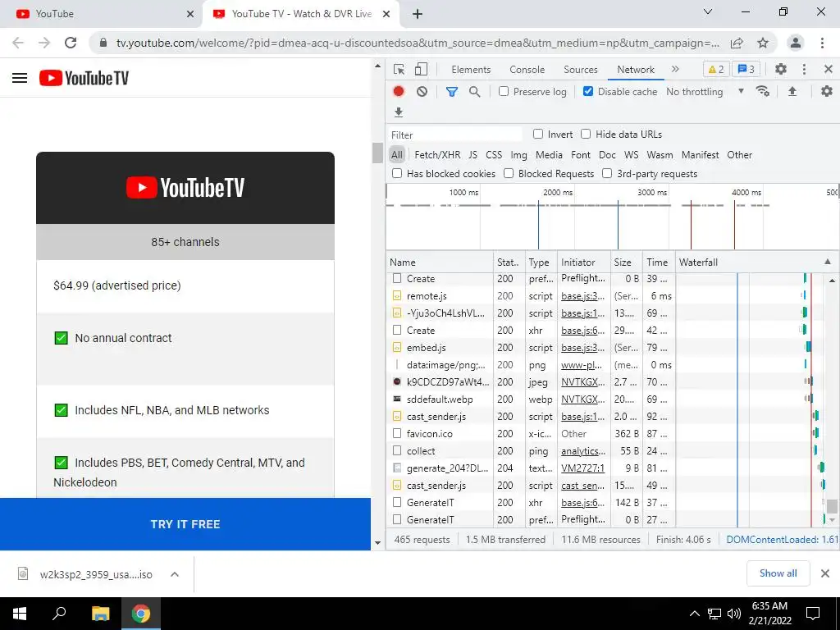Screen dimensions: 840x630
Task: Open the YouTube TV hamburger menu
Action: point(20,78)
